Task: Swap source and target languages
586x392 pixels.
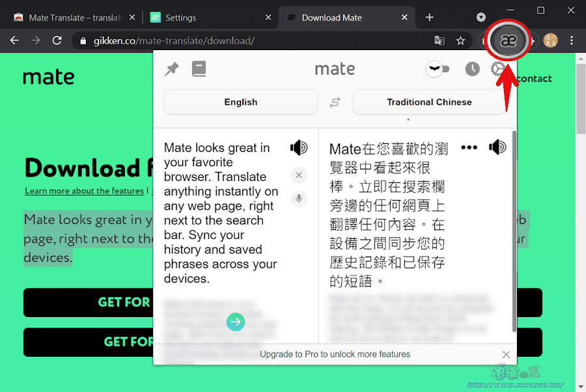Action: (335, 102)
